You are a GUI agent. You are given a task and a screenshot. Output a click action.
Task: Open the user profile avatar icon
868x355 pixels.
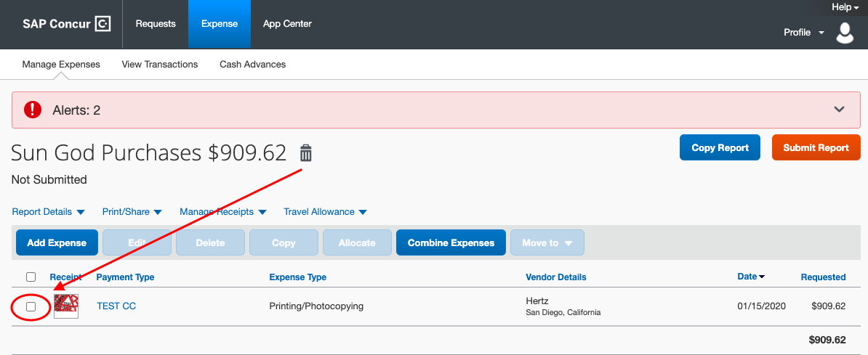click(x=845, y=33)
